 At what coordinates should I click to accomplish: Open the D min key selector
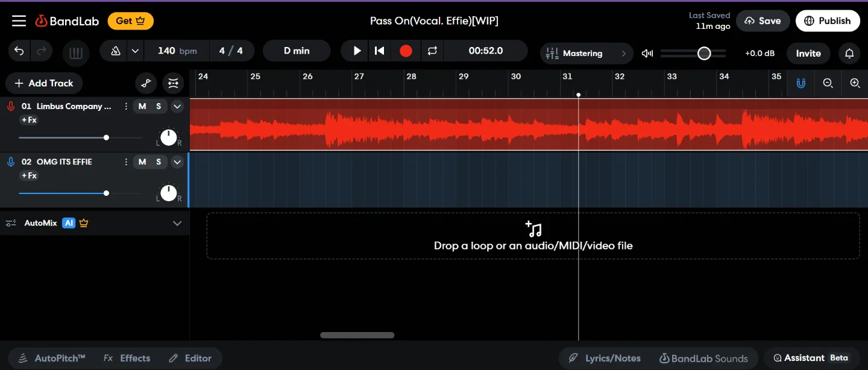point(297,51)
